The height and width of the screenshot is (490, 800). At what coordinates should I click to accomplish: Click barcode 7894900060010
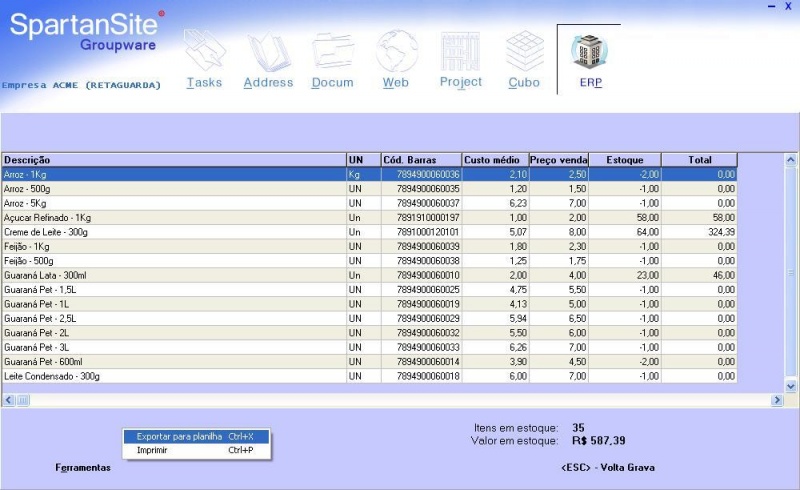[428, 275]
